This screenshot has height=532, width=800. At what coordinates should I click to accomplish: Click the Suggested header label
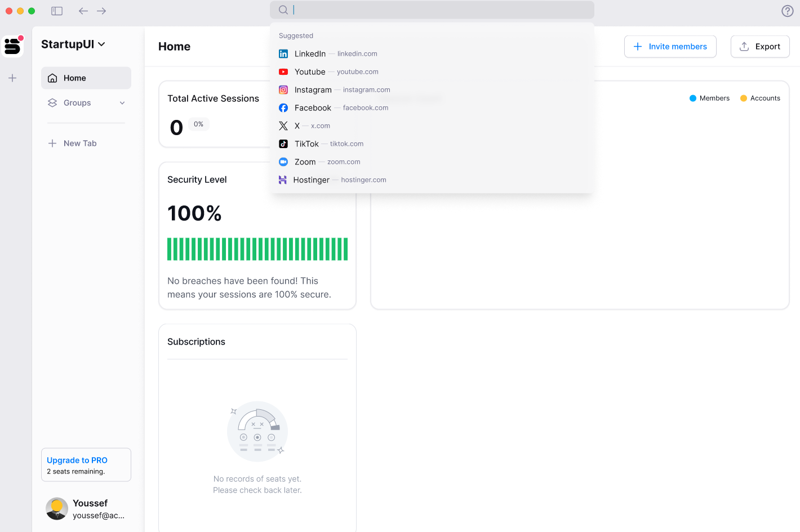pos(296,35)
